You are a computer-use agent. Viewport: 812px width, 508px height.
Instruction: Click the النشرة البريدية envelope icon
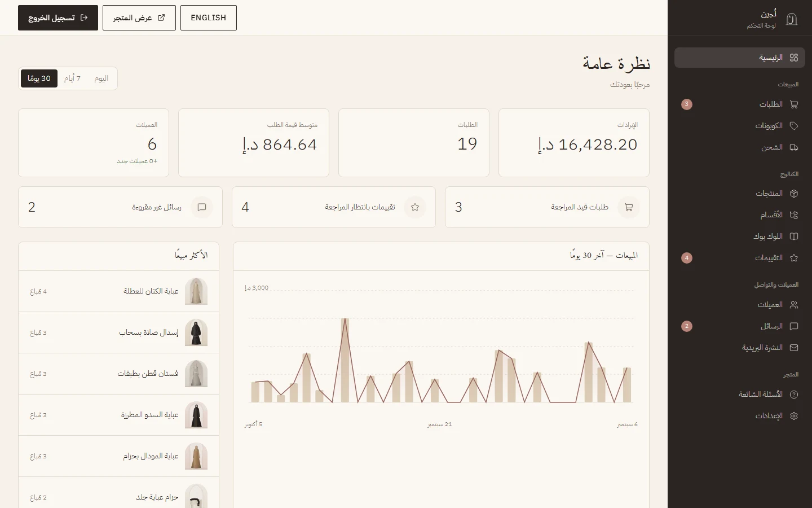click(794, 348)
